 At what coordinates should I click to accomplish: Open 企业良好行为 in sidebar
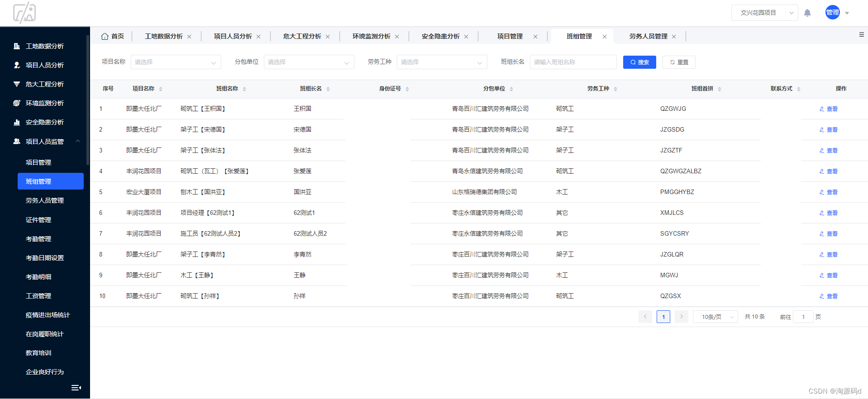45,372
